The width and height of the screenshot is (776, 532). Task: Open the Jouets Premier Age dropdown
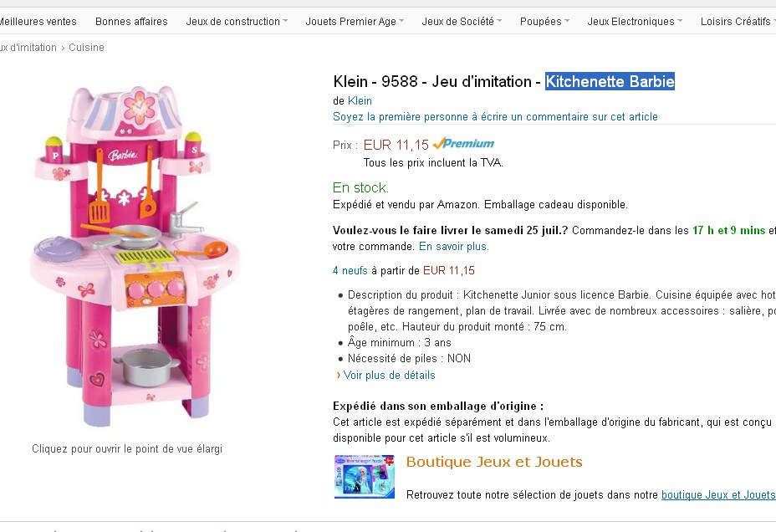point(355,22)
